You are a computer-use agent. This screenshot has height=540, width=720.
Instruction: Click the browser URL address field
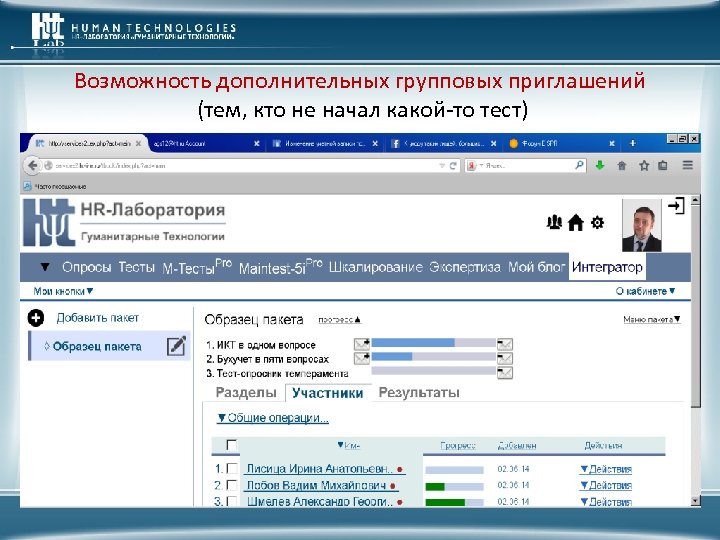pyautogui.click(x=246, y=166)
